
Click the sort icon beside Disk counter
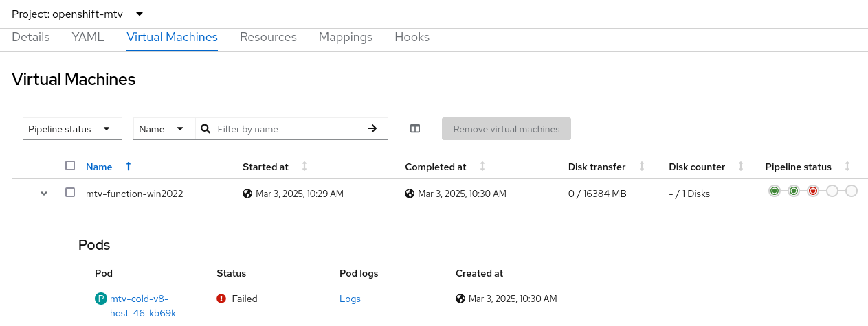pos(741,167)
